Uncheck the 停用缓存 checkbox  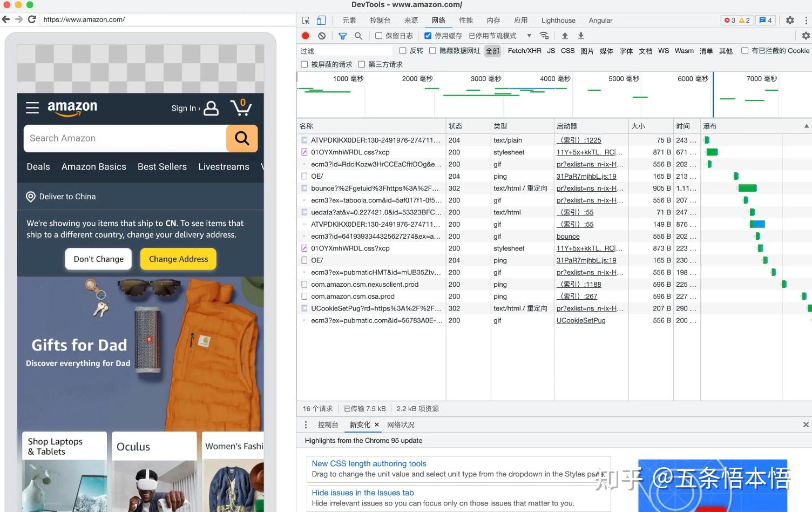[428, 36]
